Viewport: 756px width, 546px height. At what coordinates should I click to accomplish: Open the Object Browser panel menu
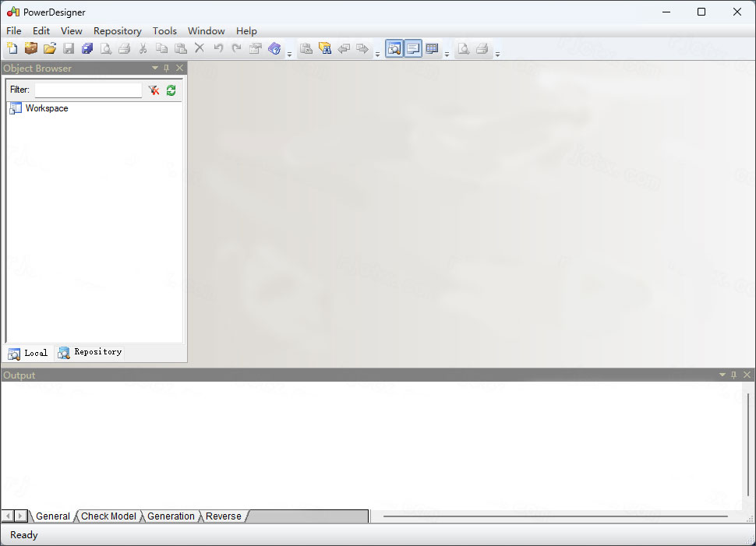click(154, 68)
